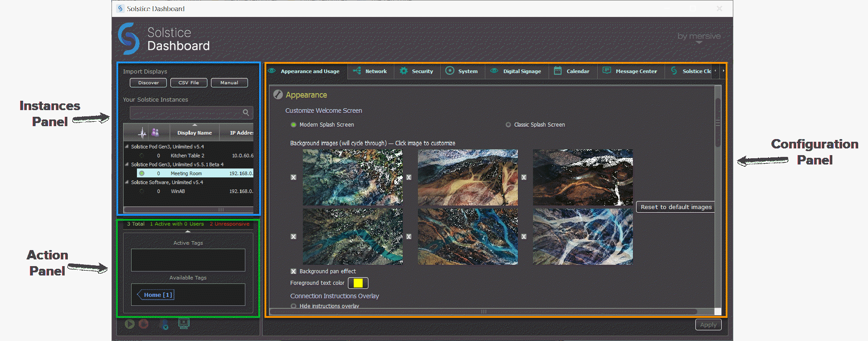The height and width of the screenshot is (341, 868).
Task: Select the Meeting Room instance row
Action: tap(195, 173)
